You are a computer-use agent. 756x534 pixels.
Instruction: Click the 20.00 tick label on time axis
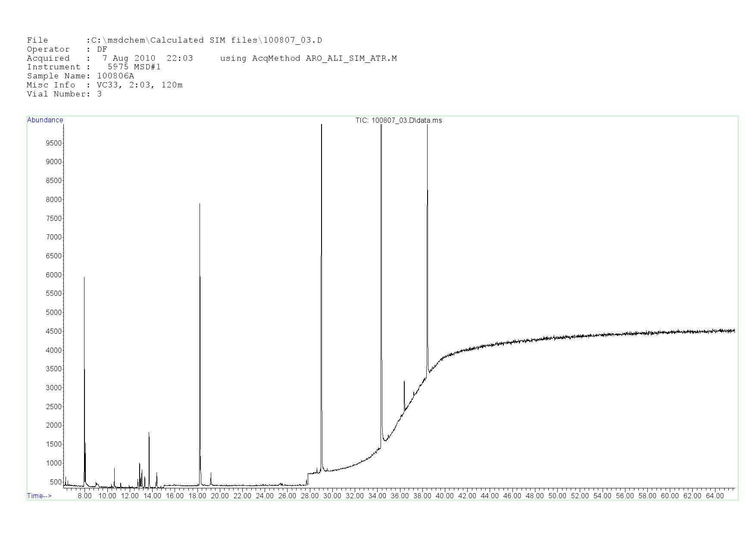click(x=220, y=496)
